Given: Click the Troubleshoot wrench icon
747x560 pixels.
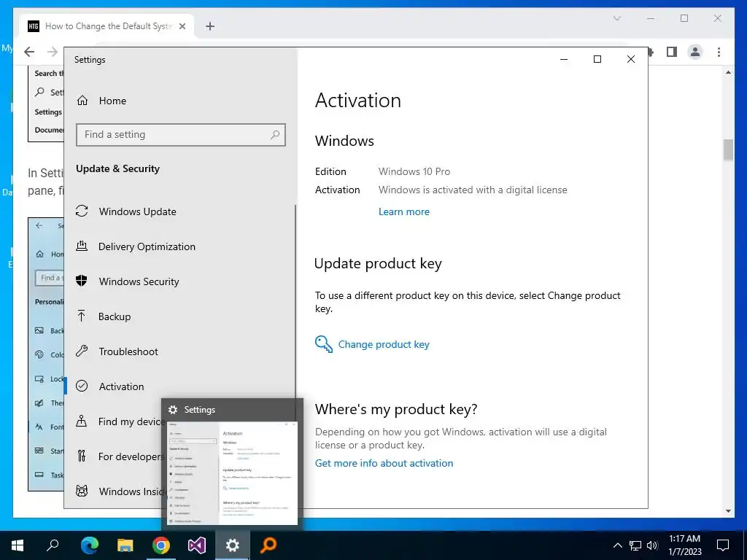Looking at the screenshot, I should coord(82,351).
